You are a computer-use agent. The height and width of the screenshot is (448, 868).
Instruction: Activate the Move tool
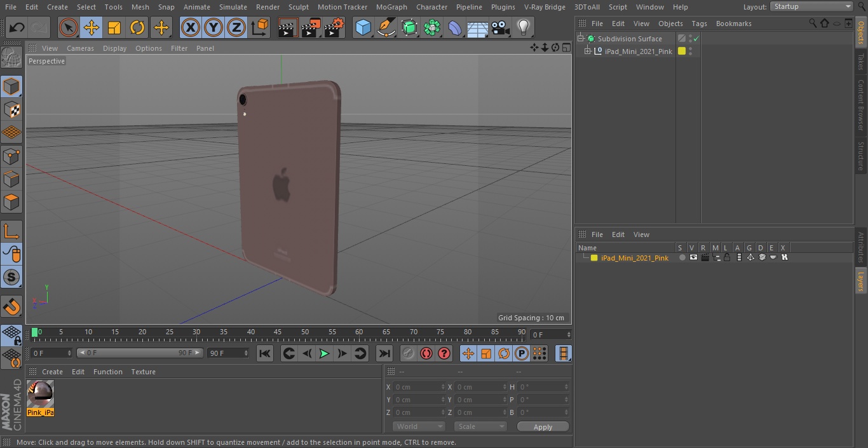[92, 27]
